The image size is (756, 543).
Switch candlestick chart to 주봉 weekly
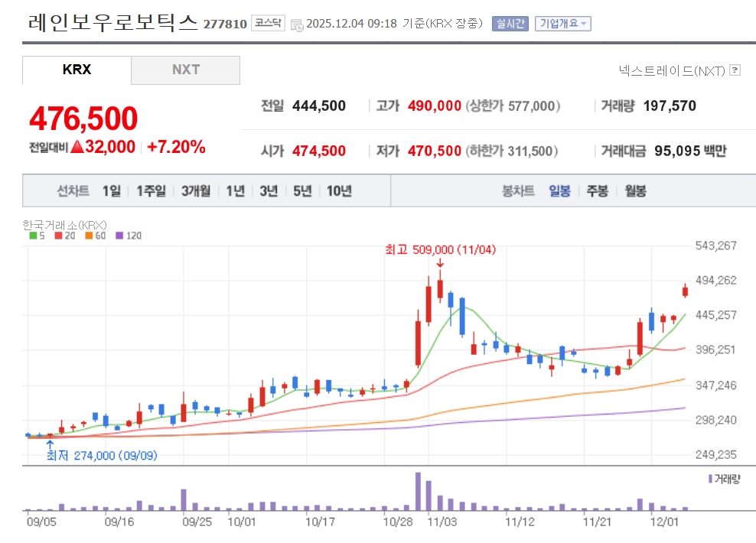click(597, 191)
